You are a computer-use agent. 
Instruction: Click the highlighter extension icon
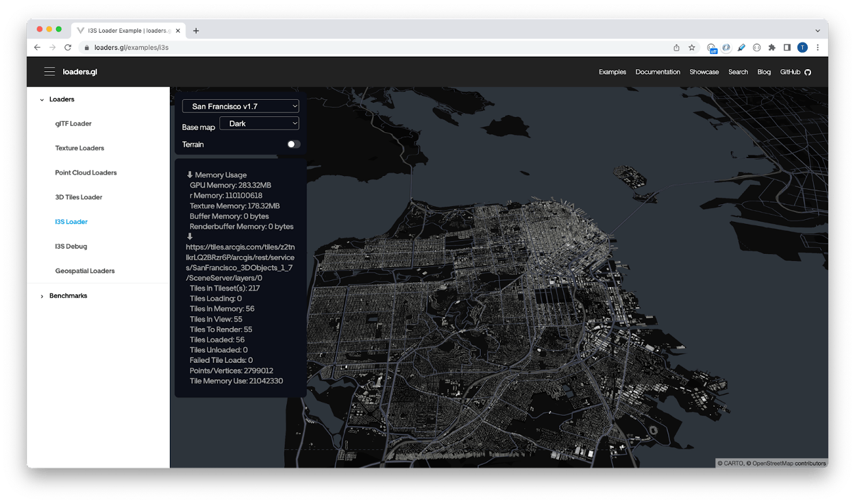pyautogui.click(x=741, y=47)
